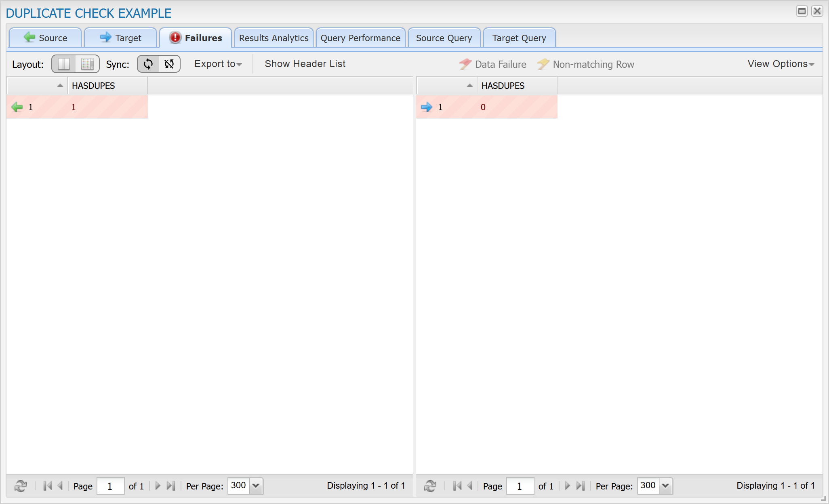Select side-by-side layout toggle
The height and width of the screenshot is (504, 829).
click(x=64, y=64)
